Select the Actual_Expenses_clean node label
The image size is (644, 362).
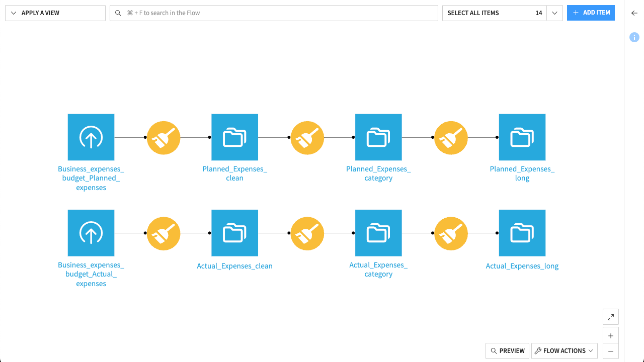pyautogui.click(x=234, y=265)
